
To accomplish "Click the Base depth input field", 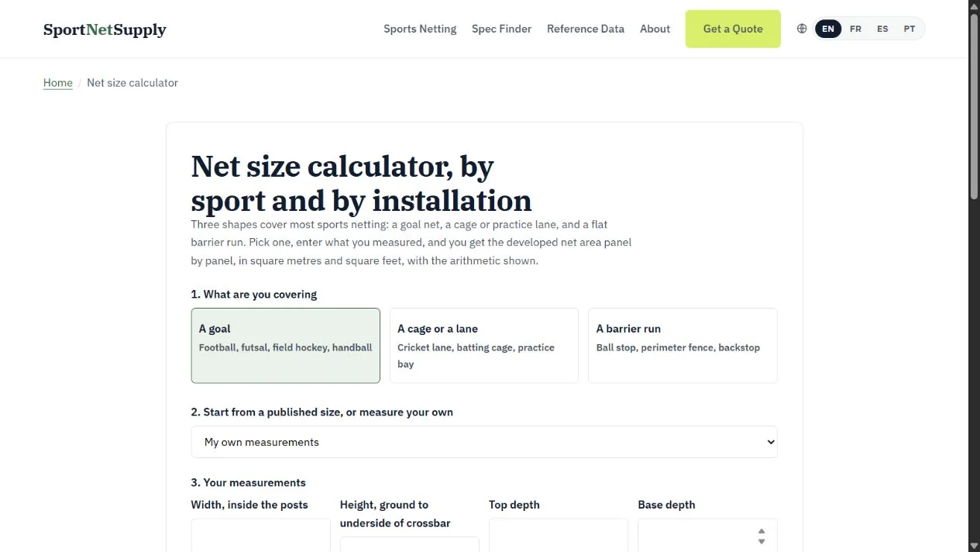I will [x=707, y=536].
